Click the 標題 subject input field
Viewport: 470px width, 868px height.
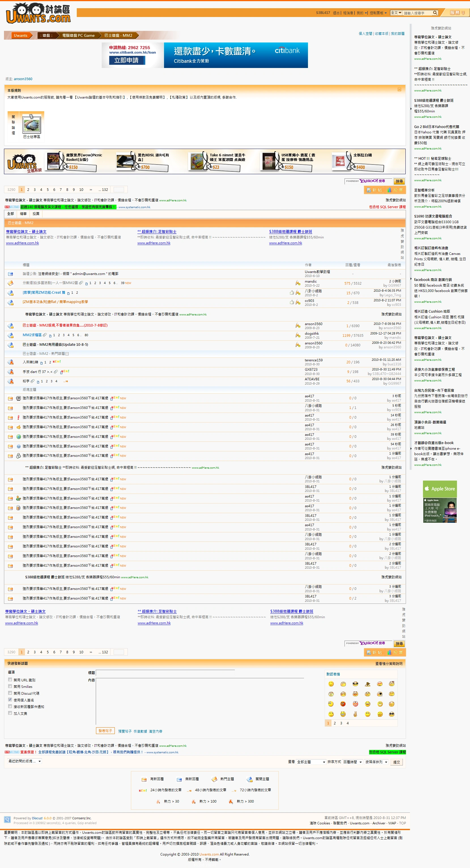[x=165, y=673]
